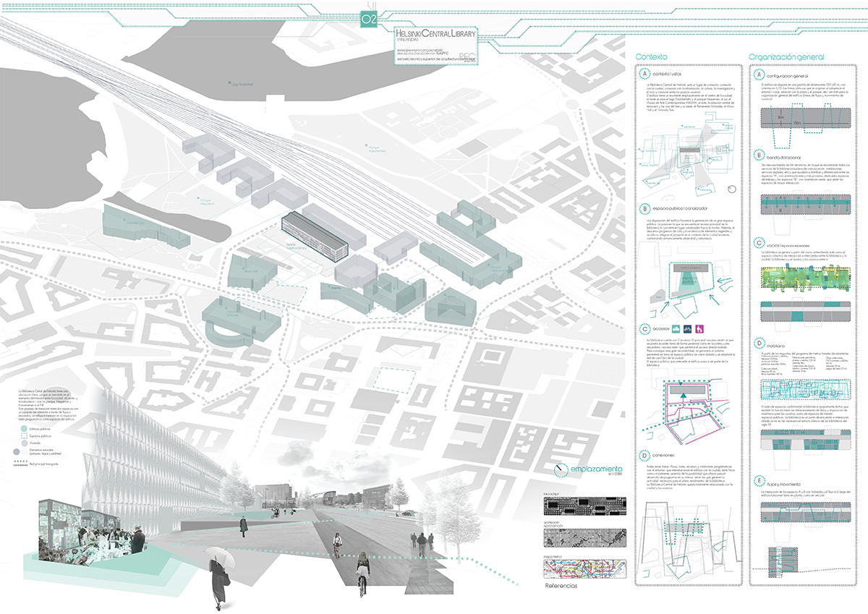The height and width of the screenshot is (614, 868).
Task: Click the circled C marker beside 'vacíos'
Action: (x=758, y=242)
